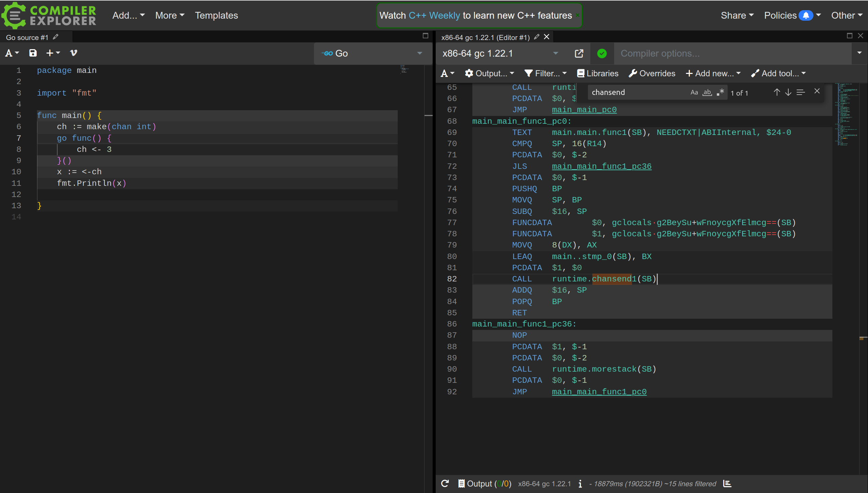Screen dimensions: 868x493
Task: Open the Share dropdown
Action: coord(737,16)
